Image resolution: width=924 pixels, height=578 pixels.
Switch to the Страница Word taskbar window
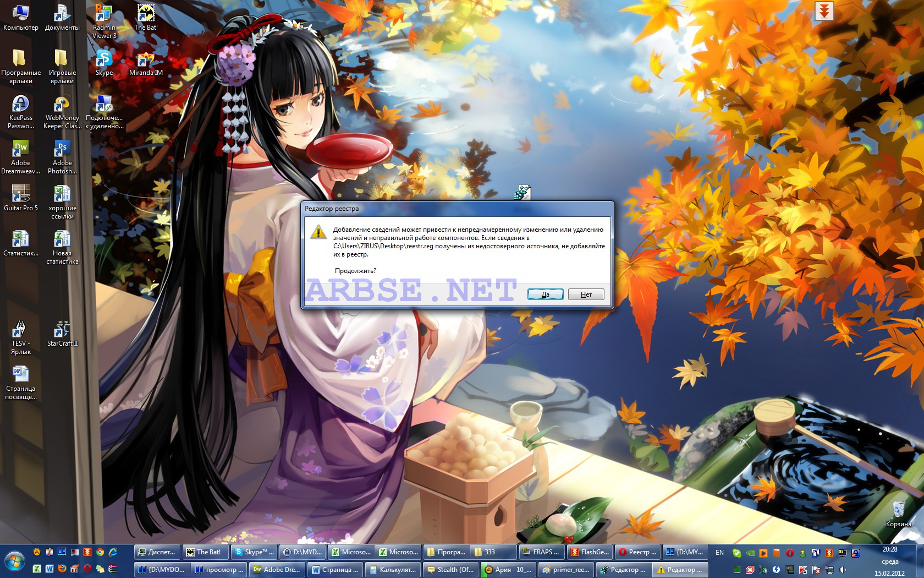(334, 570)
